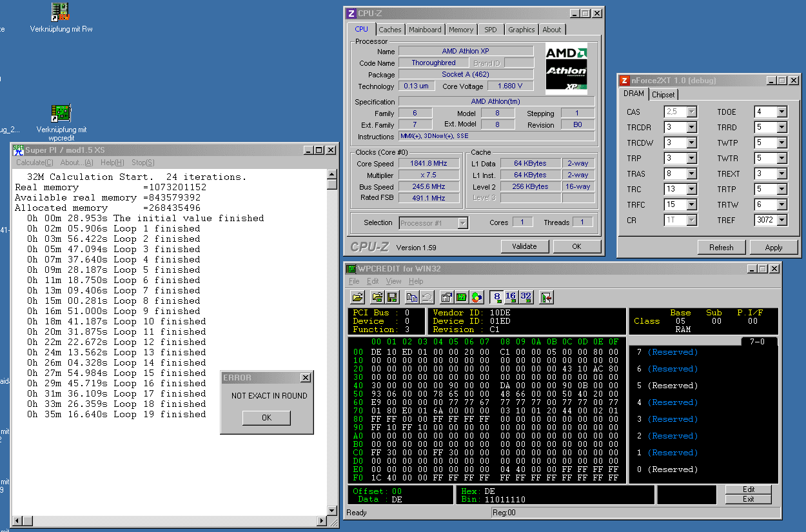Switch to the Memory tab in CPU-Z
The height and width of the screenshot is (532, 806).
tap(461, 30)
